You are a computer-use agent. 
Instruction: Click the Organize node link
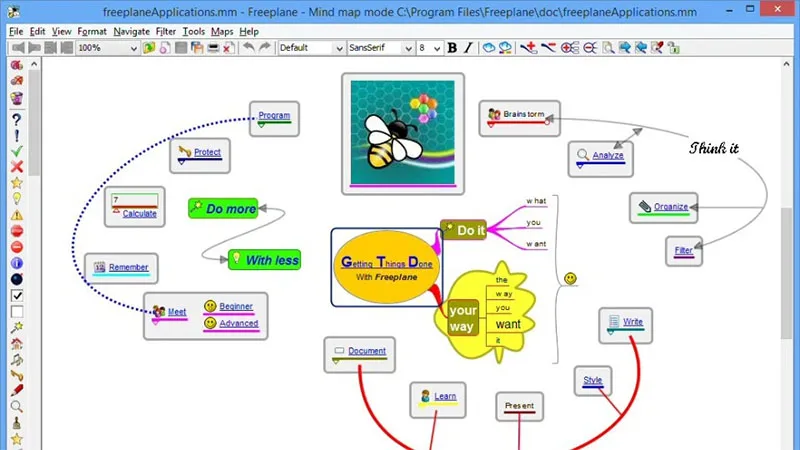[x=671, y=207]
